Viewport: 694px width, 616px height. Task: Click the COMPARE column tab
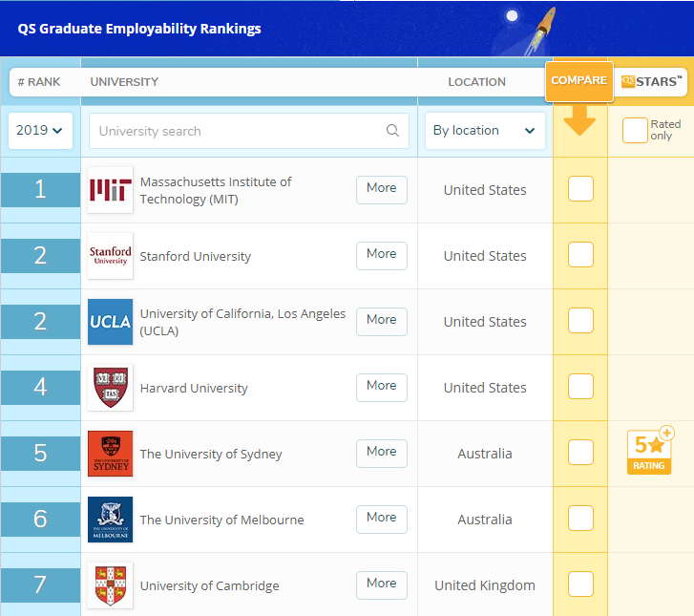pos(579,80)
